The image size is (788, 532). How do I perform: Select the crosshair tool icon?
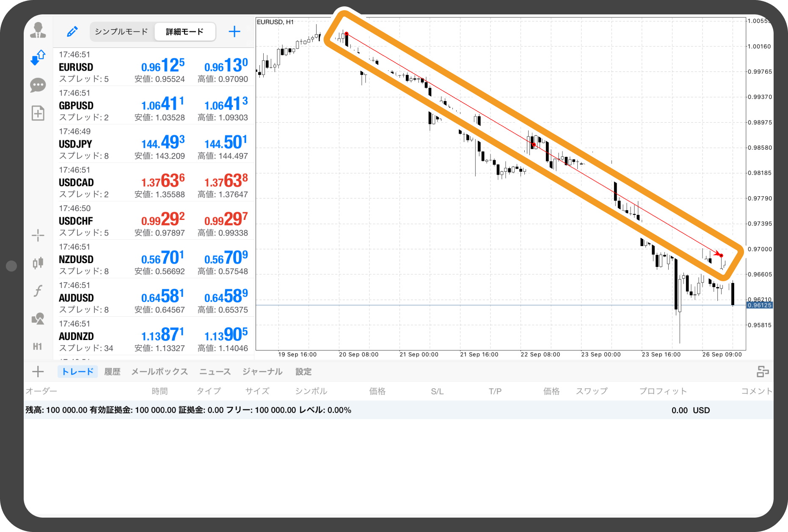(x=38, y=235)
